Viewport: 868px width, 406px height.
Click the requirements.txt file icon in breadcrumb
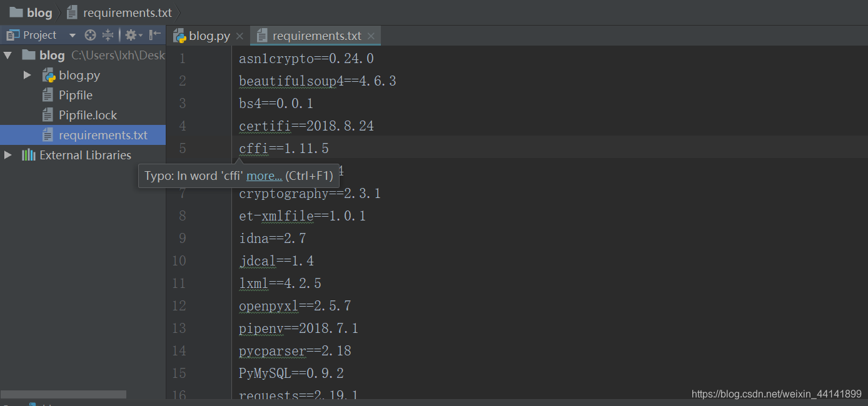pos(72,12)
